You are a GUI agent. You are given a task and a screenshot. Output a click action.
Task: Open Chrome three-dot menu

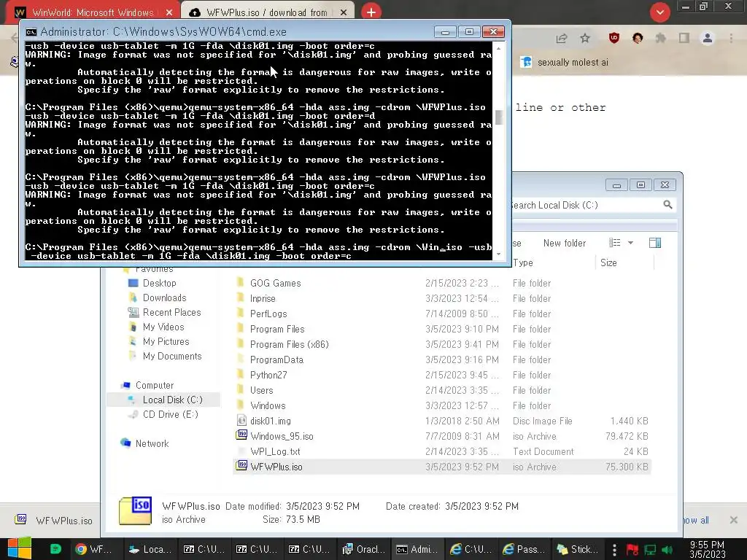click(x=731, y=38)
